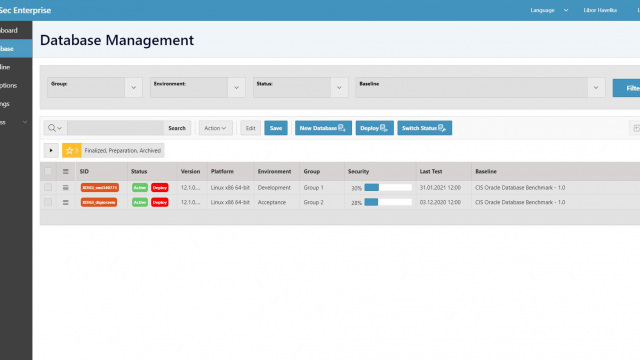Open the row menu icon for the second database
The image size is (640, 360).
65,202
